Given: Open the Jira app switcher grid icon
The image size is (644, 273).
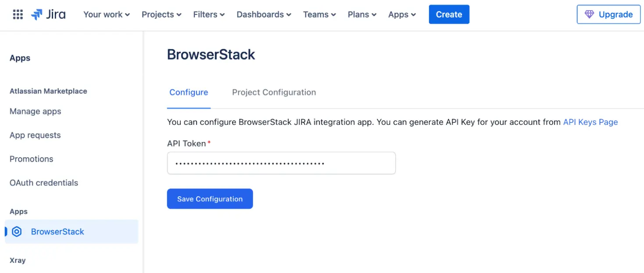Looking at the screenshot, I should 17,14.
